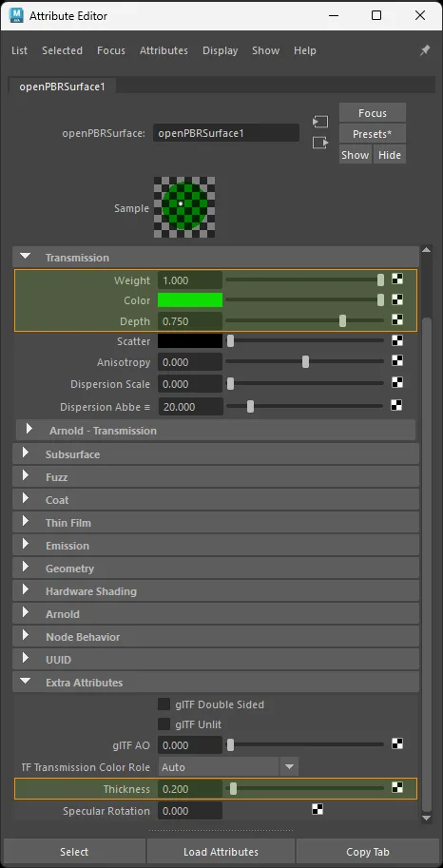This screenshot has height=868, width=443.
Task: Open the Selected menu
Action: tap(62, 50)
